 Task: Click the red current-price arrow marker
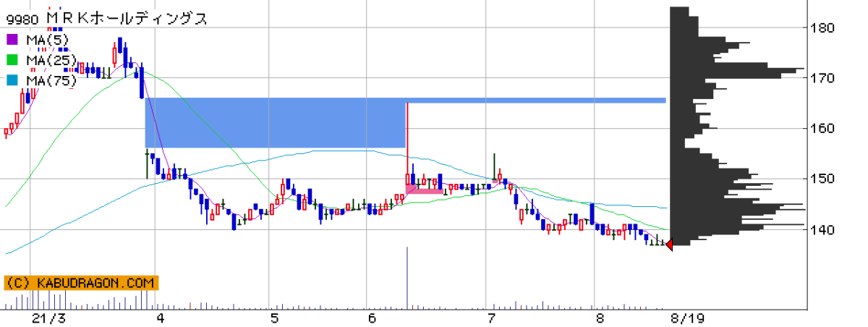coord(668,246)
